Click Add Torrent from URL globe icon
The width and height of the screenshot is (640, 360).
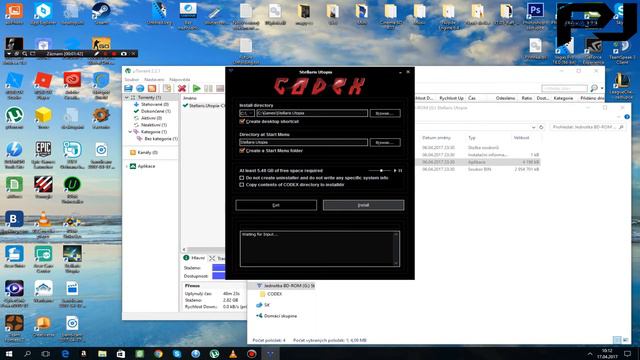140,89
